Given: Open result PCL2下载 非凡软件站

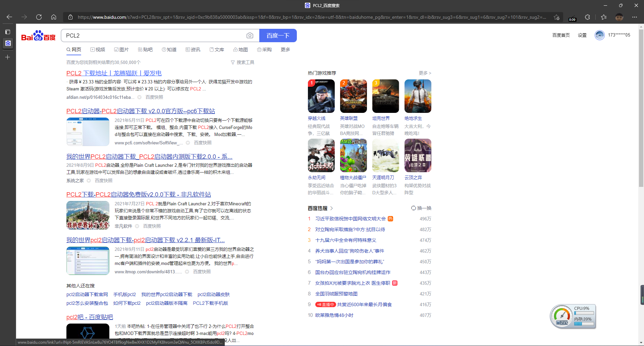Looking at the screenshot, I should 139,195.
